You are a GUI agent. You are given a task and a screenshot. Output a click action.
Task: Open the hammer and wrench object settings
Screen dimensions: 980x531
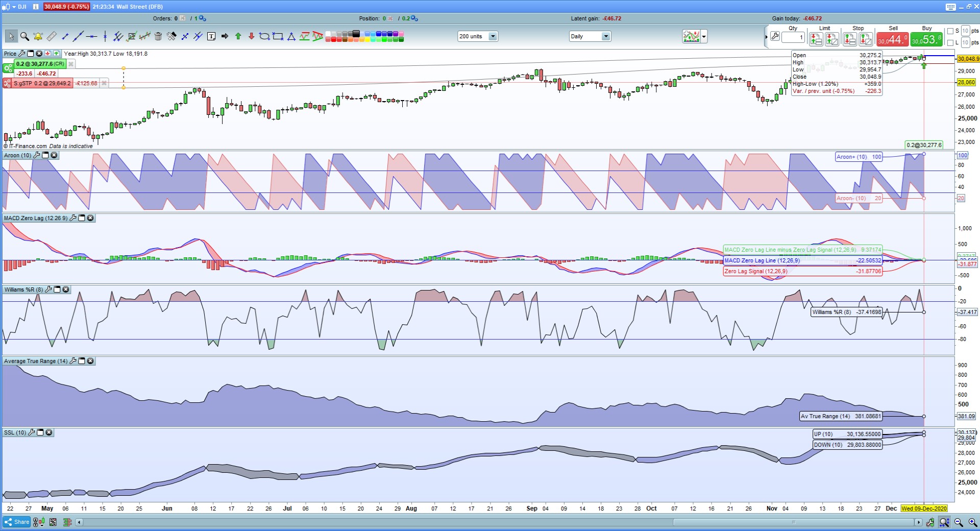coord(171,36)
